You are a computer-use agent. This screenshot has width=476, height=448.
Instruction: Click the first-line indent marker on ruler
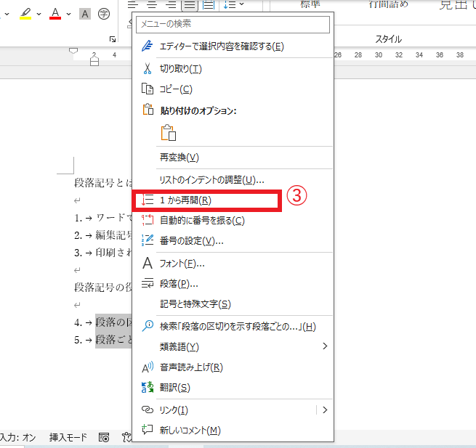coord(73,50)
